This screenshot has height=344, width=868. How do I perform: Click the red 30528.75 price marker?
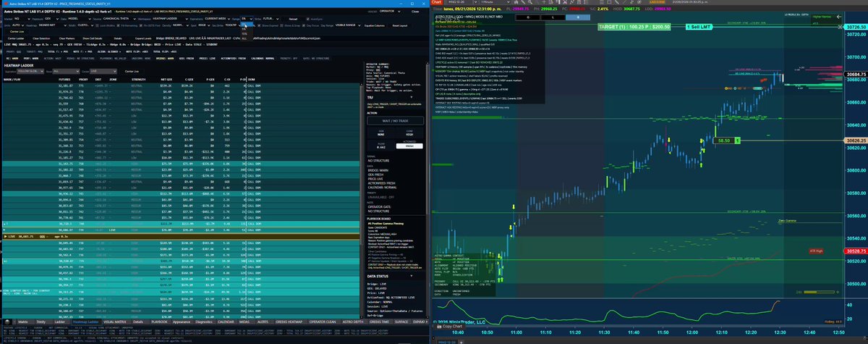[856, 251]
